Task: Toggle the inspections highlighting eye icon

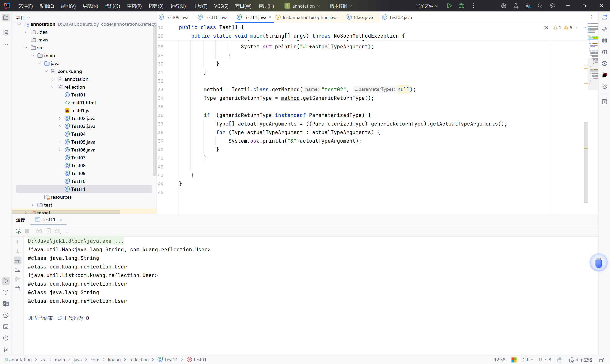Action: [x=546, y=28]
